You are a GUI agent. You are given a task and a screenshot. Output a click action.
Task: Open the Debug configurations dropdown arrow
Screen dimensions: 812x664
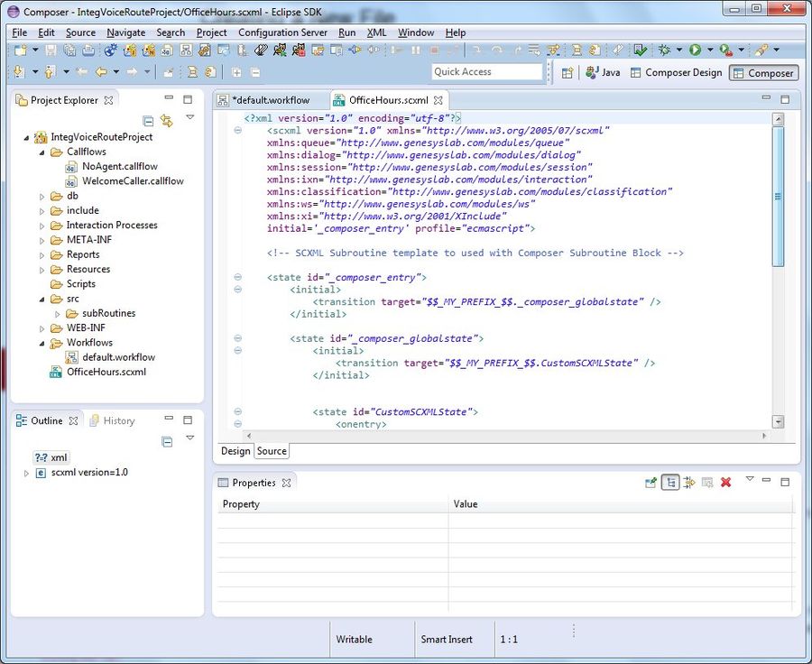pos(678,50)
